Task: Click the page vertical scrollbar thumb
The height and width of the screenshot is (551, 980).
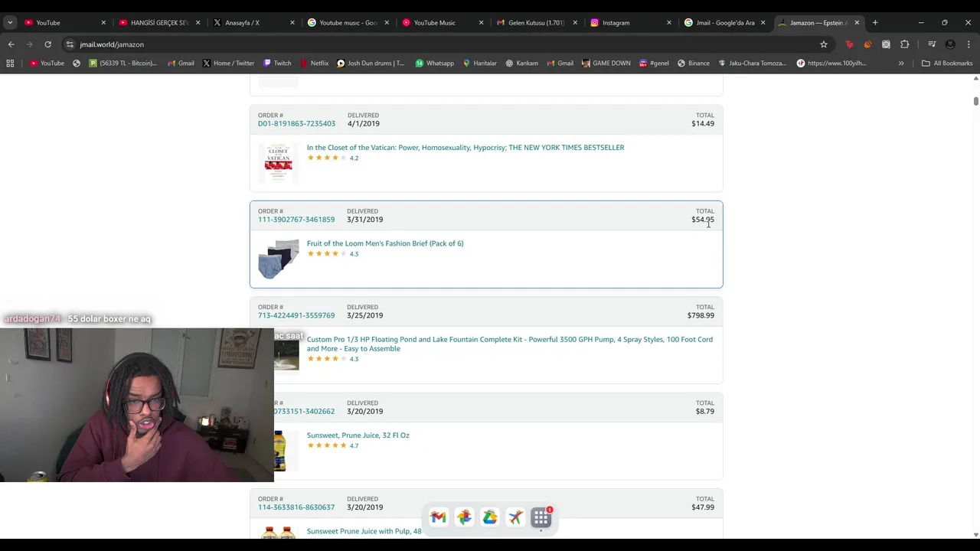Action: coord(975,101)
